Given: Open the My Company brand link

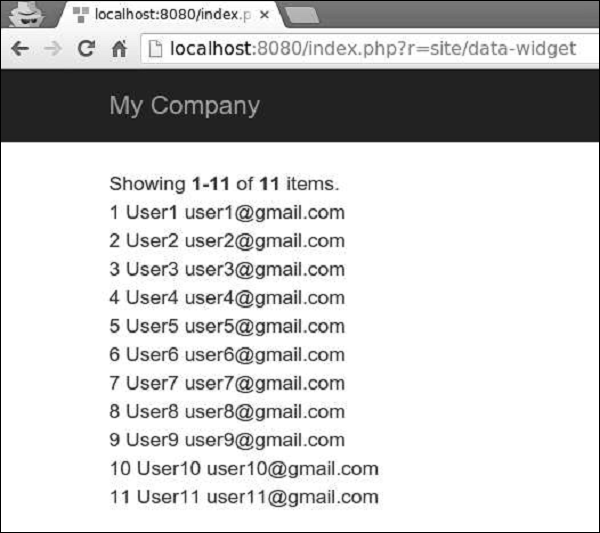Looking at the screenshot, I should point(184,106).
